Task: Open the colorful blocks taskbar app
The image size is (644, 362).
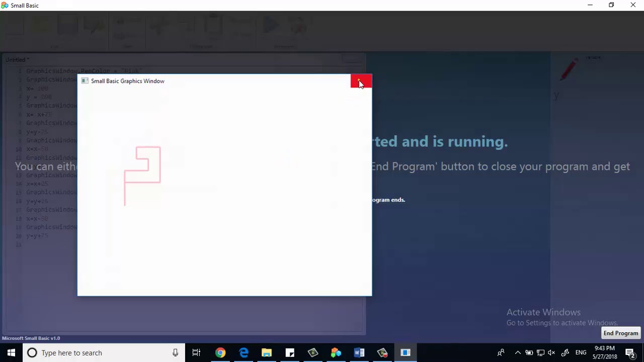Action: coord(336,353)
